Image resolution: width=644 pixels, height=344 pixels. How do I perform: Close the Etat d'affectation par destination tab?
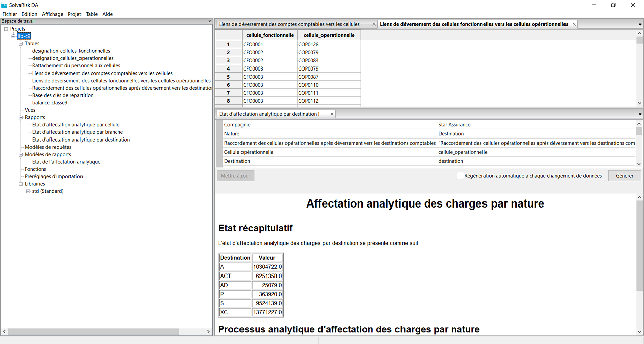pyautogui.click(x=332, y=114)
